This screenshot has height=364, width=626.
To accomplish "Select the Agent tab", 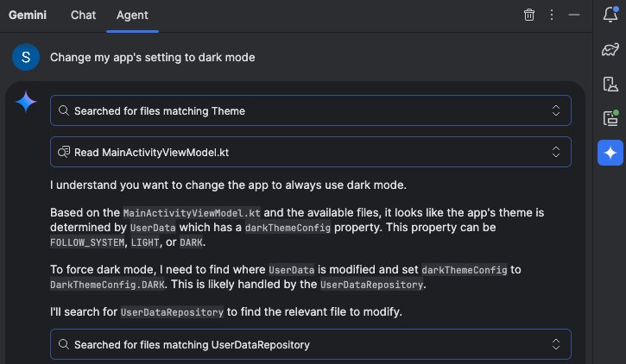I will click(132, 15).
